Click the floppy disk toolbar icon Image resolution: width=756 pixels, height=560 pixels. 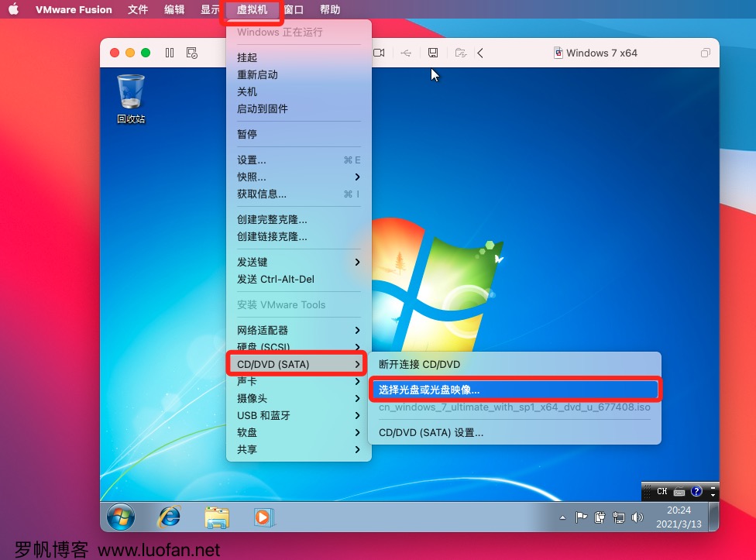433,53
